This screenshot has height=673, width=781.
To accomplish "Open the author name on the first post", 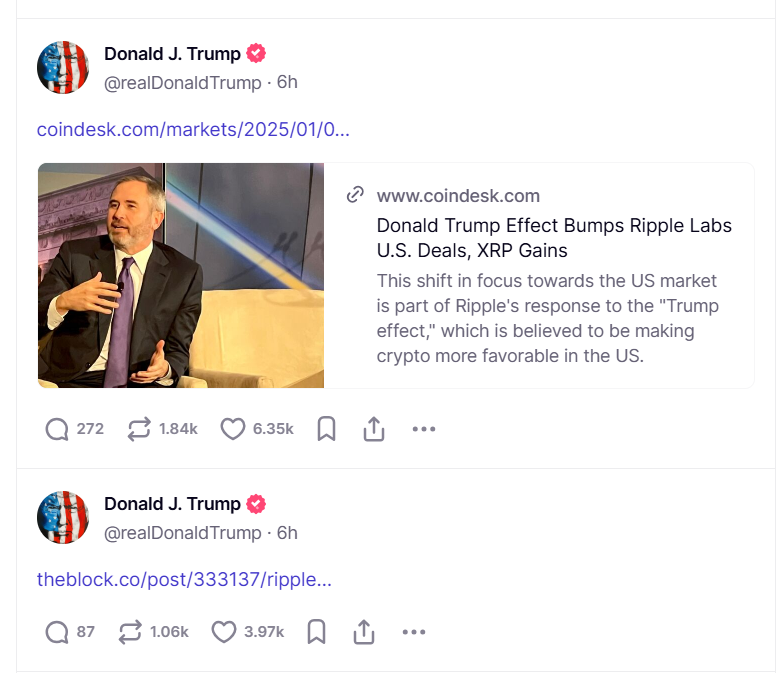I will tap(172, 54).
